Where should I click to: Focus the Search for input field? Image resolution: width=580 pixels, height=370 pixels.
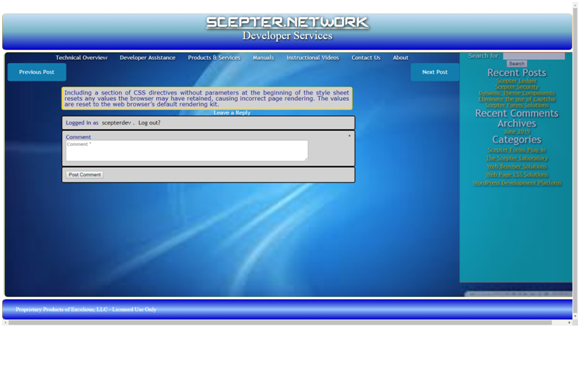pos(534,56)
